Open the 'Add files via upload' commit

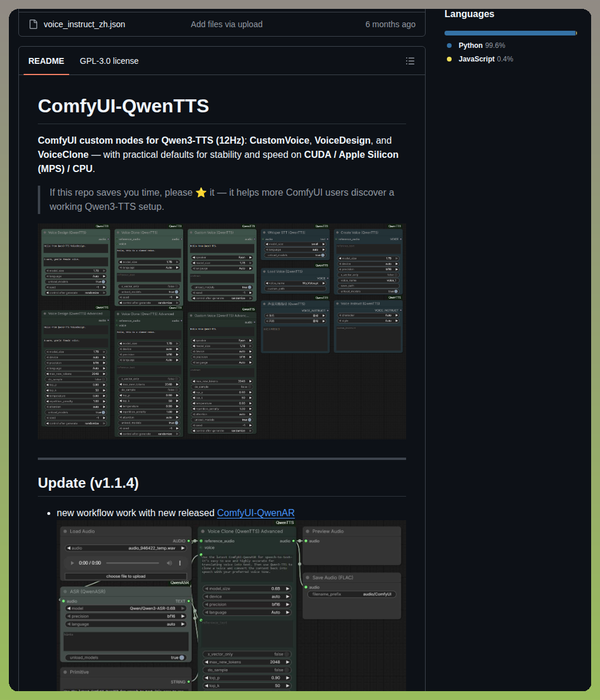[x=226, y=24]
